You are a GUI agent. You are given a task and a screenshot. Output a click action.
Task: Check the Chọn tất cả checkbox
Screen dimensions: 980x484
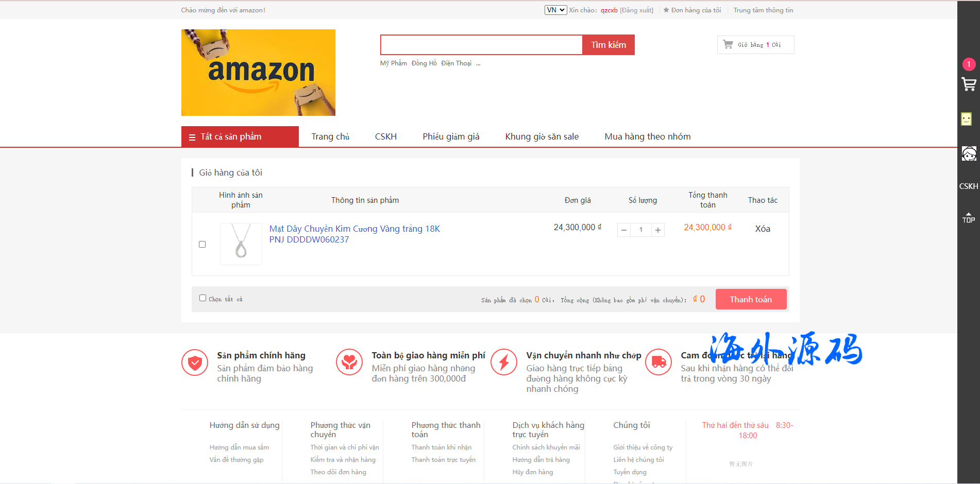tap(202, 298)
